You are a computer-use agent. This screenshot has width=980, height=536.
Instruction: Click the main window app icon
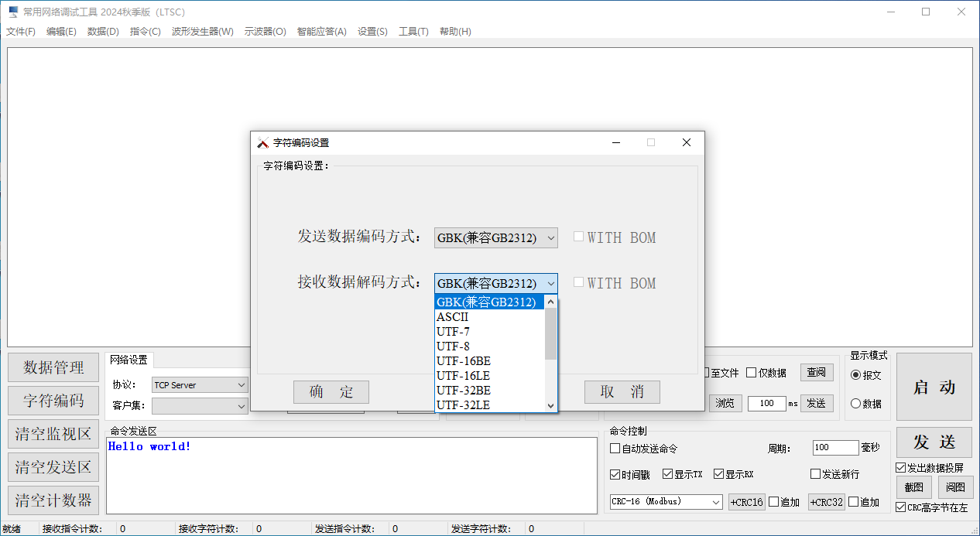click(13, 12)
